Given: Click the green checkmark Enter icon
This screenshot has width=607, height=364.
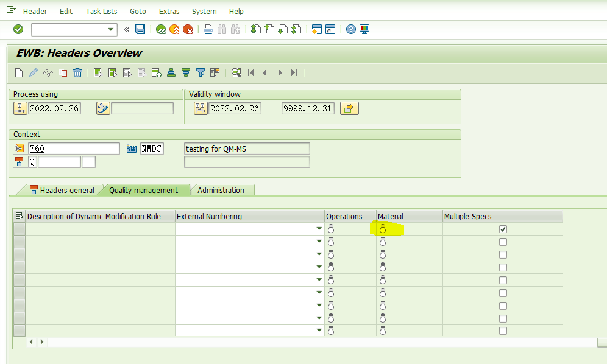Looking at the screenshot, I should (18, 29).
